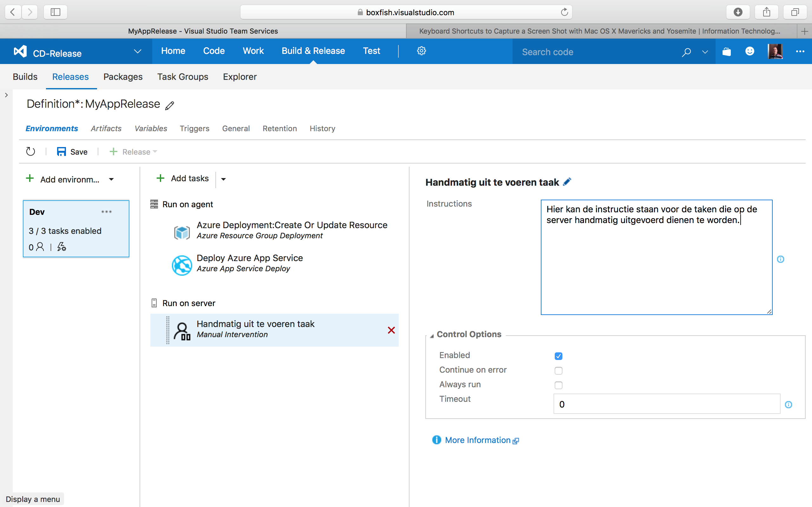Delete the Handmatig uit te voeren taak

[x=391, y=330]
